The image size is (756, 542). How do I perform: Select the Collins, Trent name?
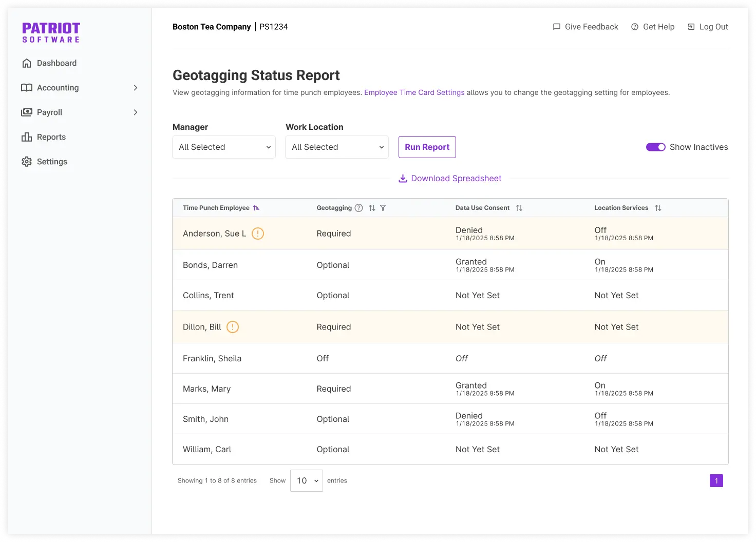pos(208,295)
